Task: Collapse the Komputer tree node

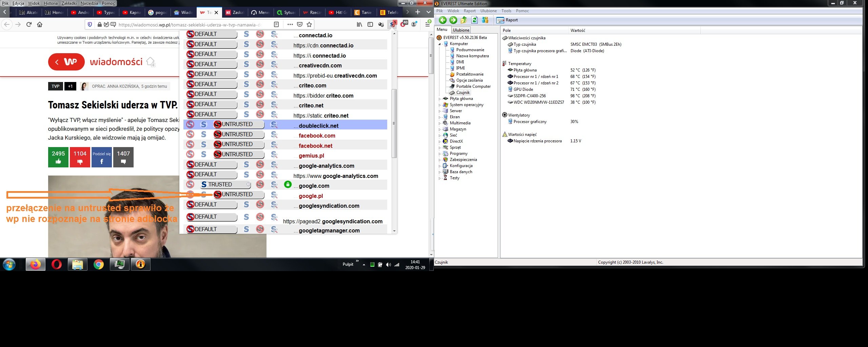Action: (x=440, y=44)
